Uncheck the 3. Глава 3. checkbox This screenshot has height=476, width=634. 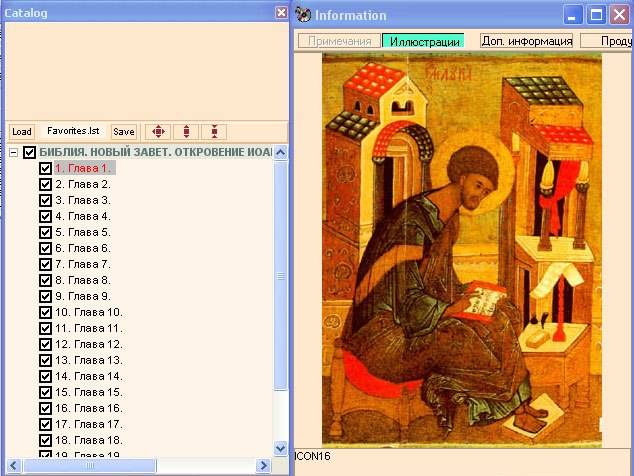(x=45, y=200)
